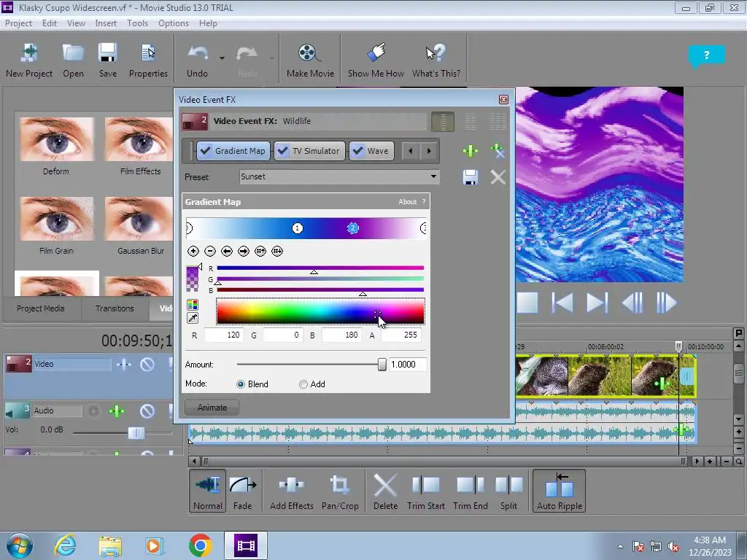
Task: Go to end of the project
Action: pyautogui.click(x=597, y=303)
